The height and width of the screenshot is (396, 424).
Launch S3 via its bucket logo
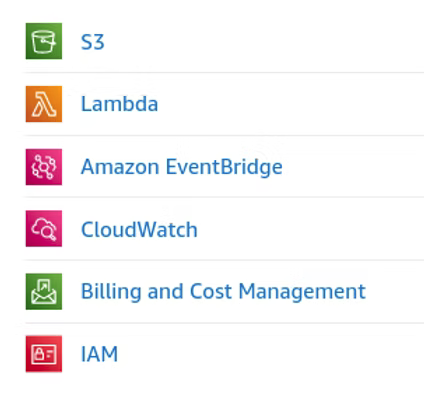pyautogui.click(x=44, y=41)
